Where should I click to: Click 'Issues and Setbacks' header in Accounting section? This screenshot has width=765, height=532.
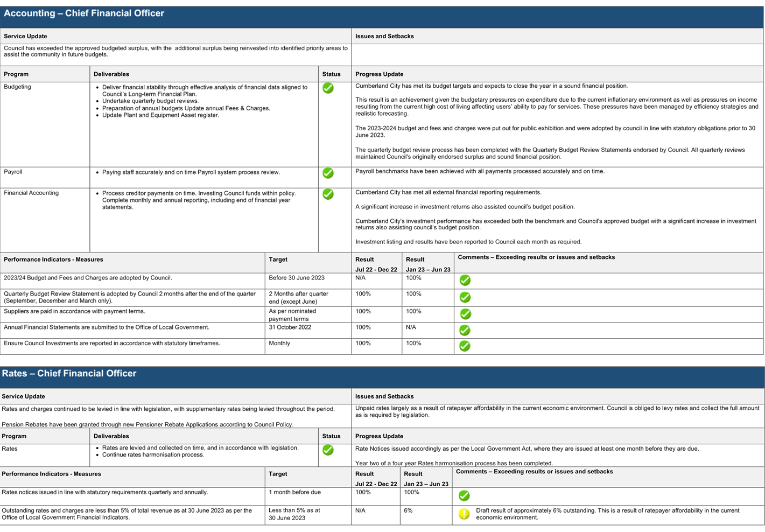[x=384, y=37]
